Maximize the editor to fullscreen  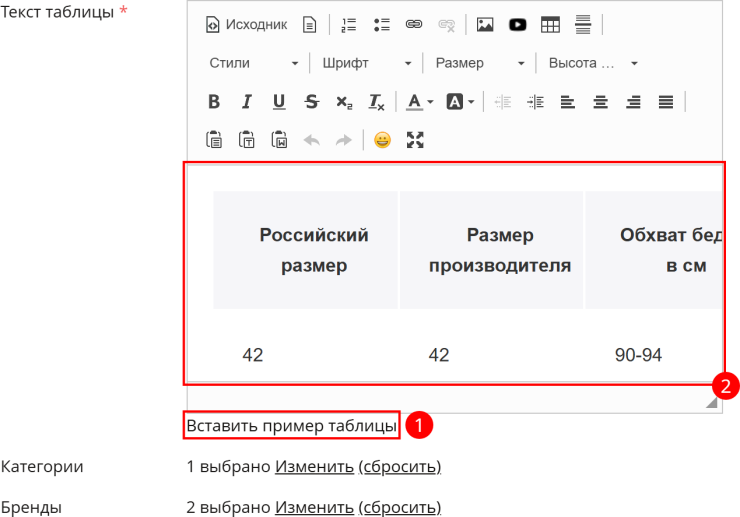[x=415, y=140]
